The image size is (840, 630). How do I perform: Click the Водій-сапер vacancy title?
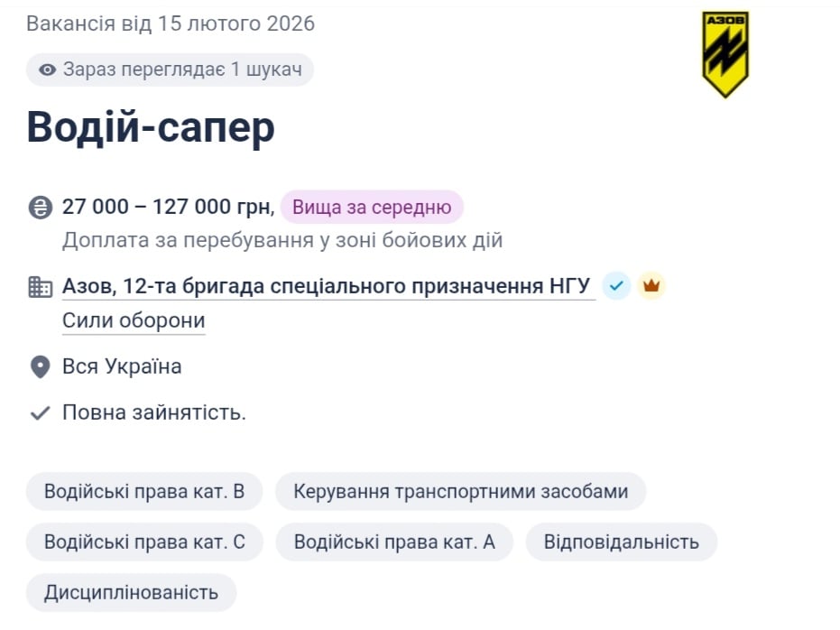point(149,126)
